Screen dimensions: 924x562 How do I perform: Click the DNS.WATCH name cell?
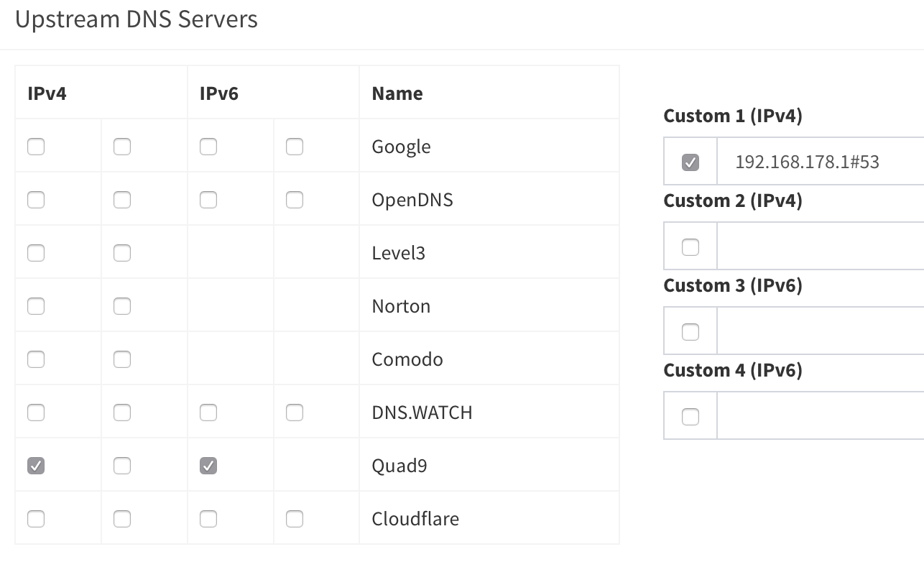tap(489, 413)
